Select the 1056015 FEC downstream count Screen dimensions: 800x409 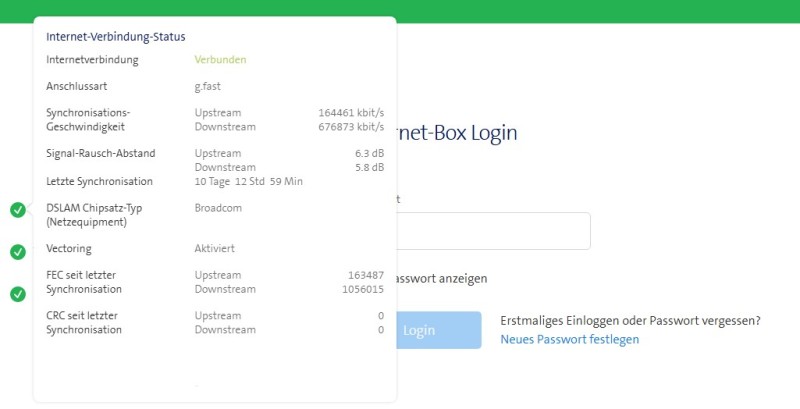[x=362, y=289]
